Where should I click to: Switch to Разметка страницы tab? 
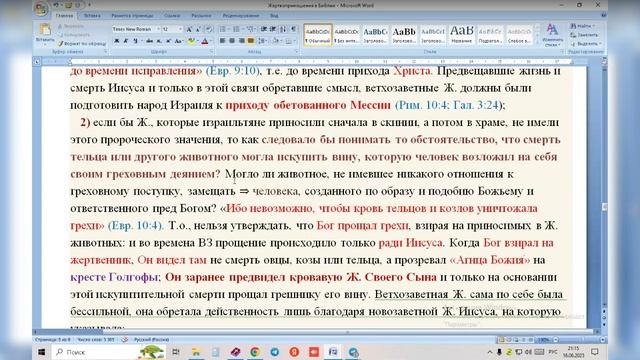tap(132, 16)
